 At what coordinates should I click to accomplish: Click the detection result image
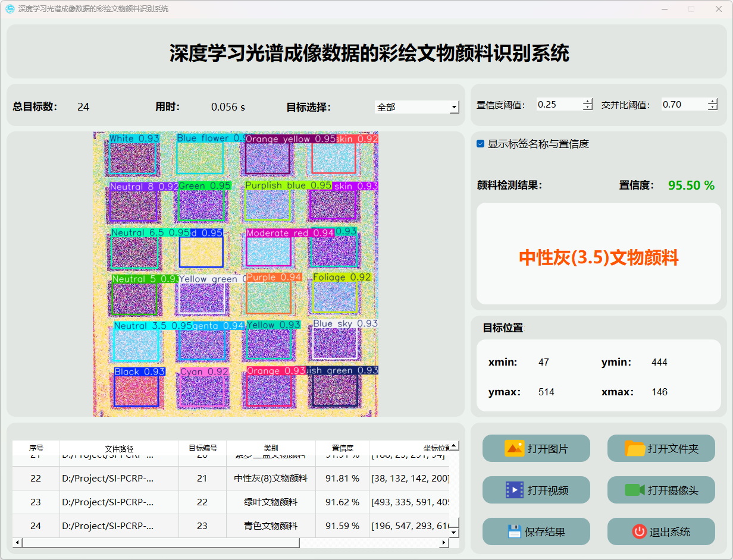pyautogui.click(x=236, y=273)
